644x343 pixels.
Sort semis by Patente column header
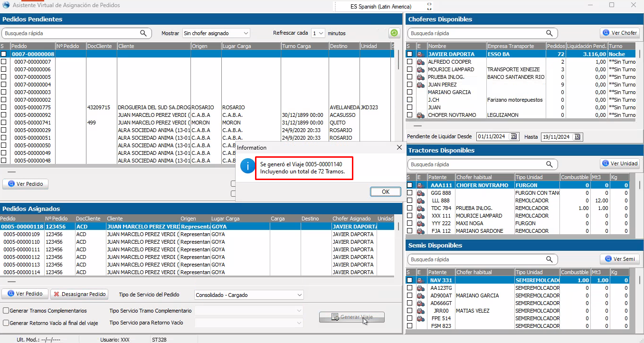[441, 272]
